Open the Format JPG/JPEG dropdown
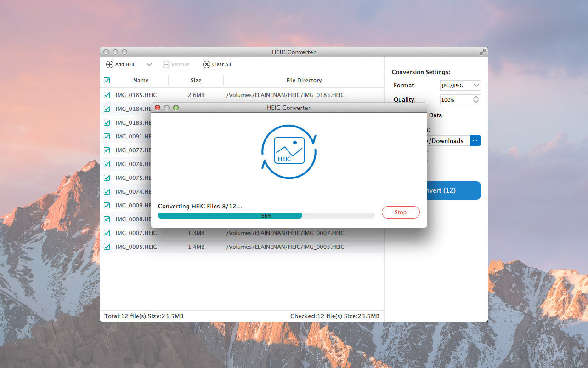Image resolution: width=588 pixels, height=368 pixels. [460, 85]
